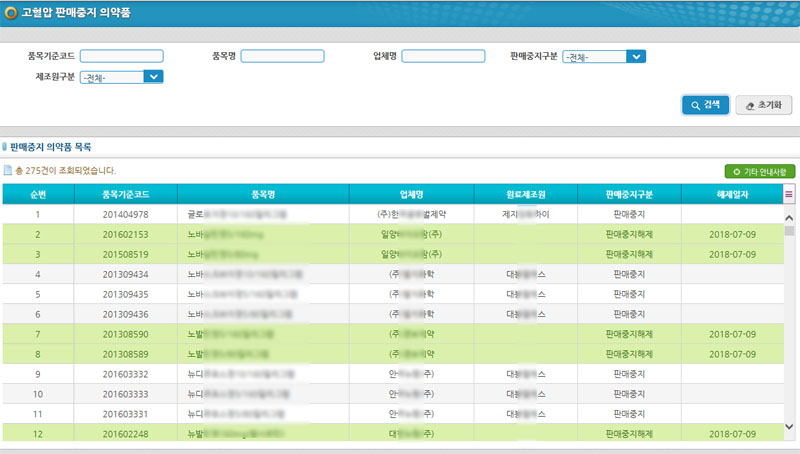This screenshot has height=454, width=800.
Task: Click the vertical scrollbar thumb
Action: tap(789, 231)
